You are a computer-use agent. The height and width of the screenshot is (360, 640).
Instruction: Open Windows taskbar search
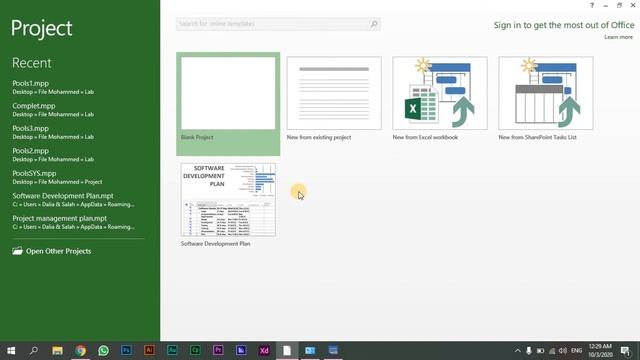click(34, 350)
